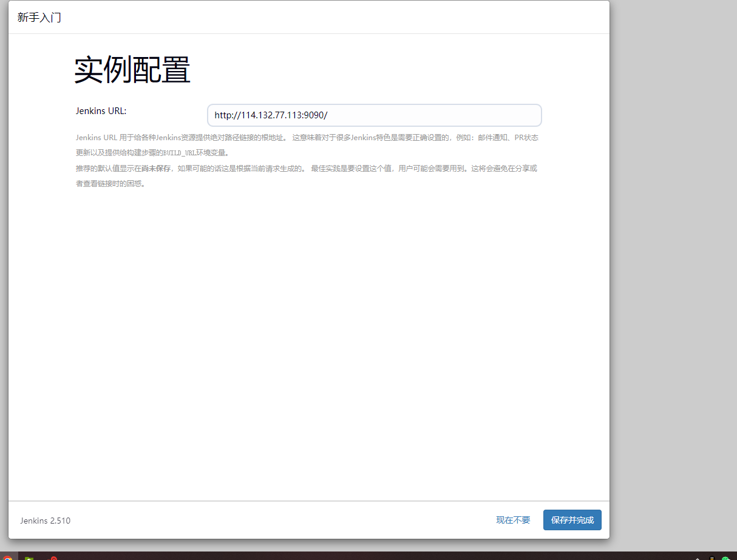Click the 实例配置 heading
This screenshot has height=560, width=737.
tap(132, 70)
